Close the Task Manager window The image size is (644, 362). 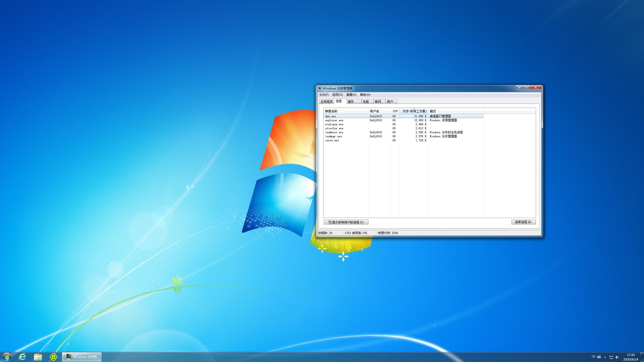pyautogui.click(x=536, y=87)
